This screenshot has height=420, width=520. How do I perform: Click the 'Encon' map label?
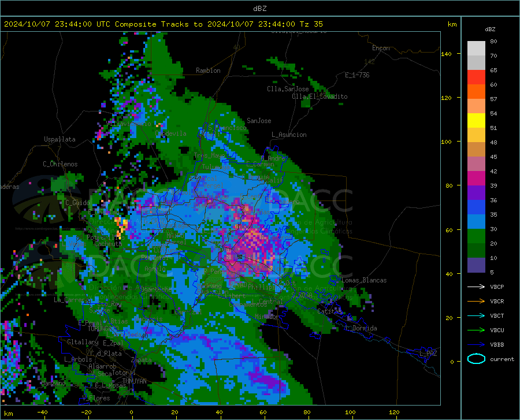click(x=381, y=48)
